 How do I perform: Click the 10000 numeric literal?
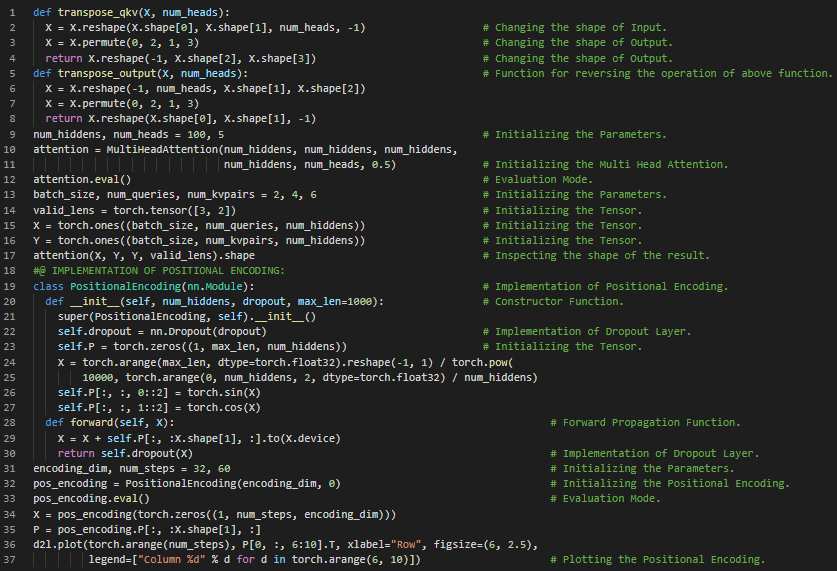(100, 377)
